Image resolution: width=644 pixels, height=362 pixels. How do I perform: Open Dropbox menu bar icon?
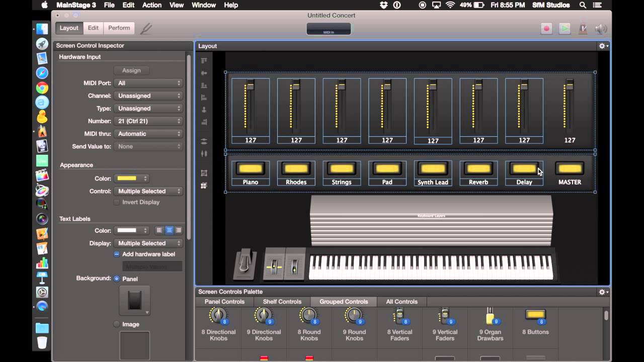[x=384, y=5]
